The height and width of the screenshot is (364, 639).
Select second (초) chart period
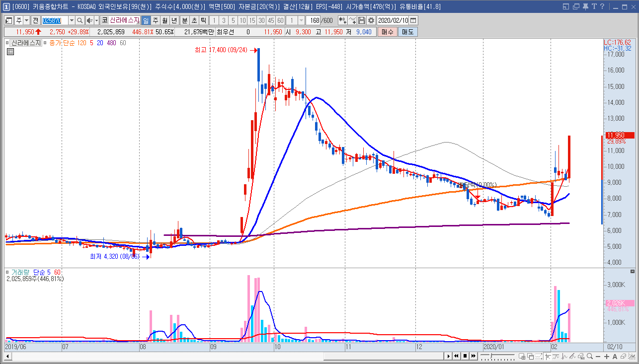[194, 20]
